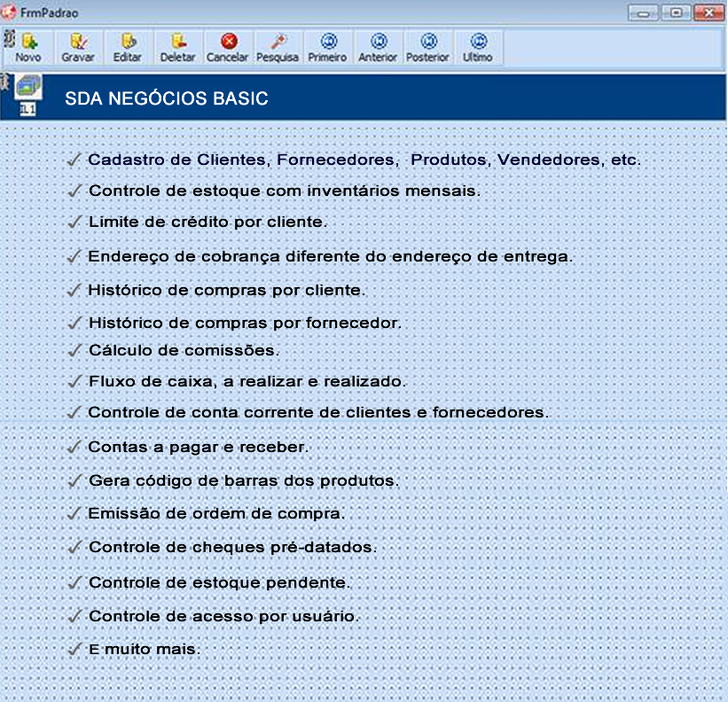This screenshot has width=728, height=702.
Task: Close the FrmPadrao window
Action: point(707,13)
